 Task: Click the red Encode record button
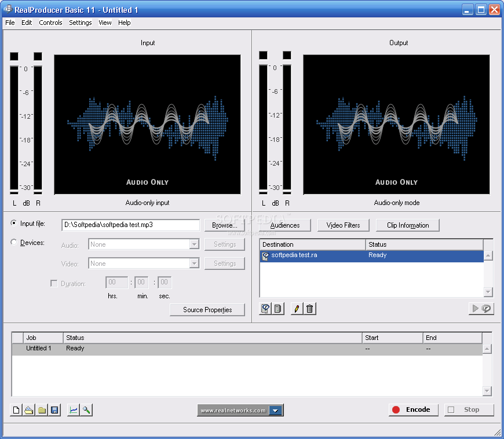point(414,410)
